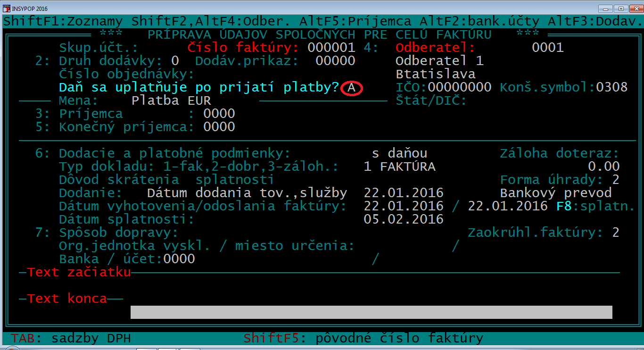Click Dátum splatnosti 05.02.2016

click(404, 219)
